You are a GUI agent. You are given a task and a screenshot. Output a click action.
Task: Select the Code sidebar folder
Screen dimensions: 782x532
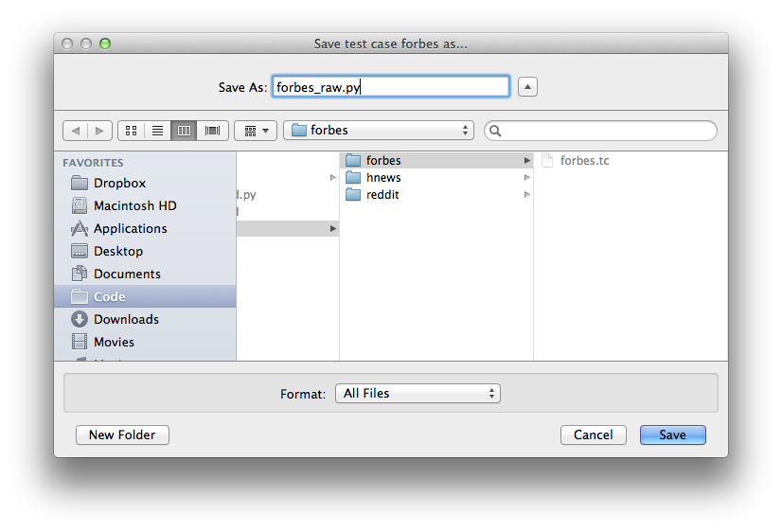(145, 296)
